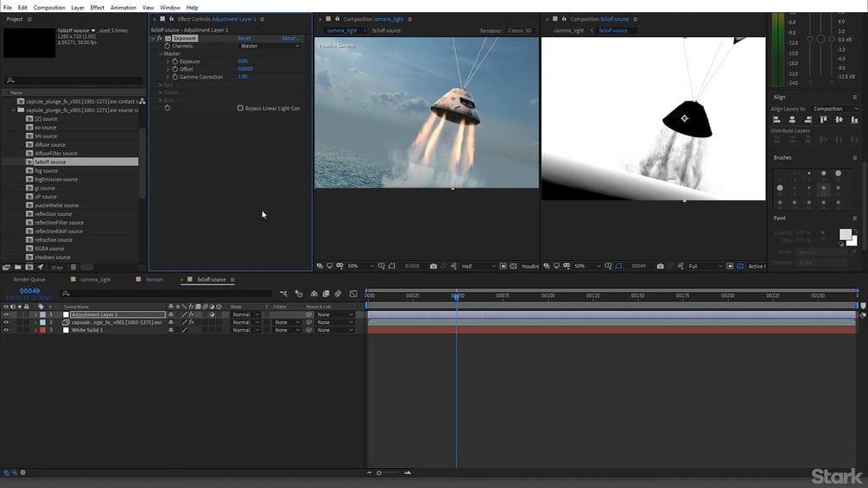The image size is (868, 488).
Task: Hide Adjustment Layer 1 using eye toggle
Action: coord(6,314)
